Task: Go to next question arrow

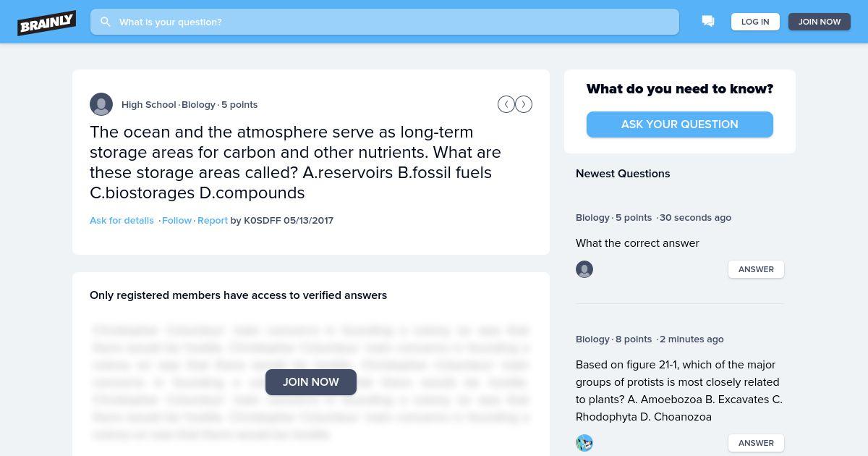Action: [524, 104]
